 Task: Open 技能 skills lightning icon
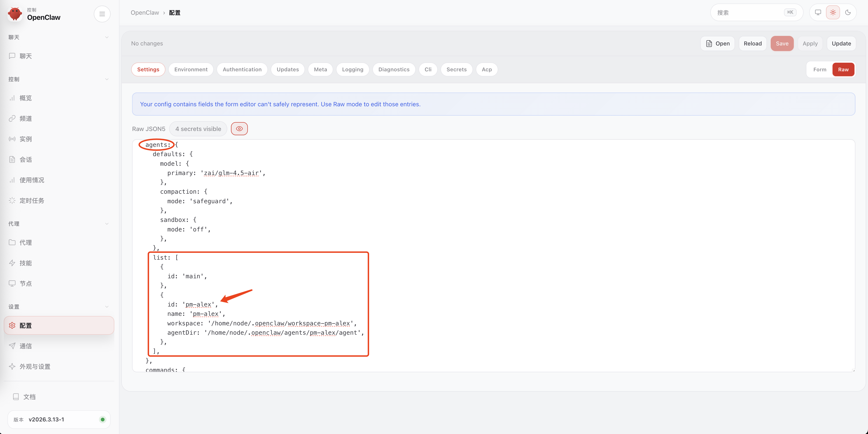(12, 263)
